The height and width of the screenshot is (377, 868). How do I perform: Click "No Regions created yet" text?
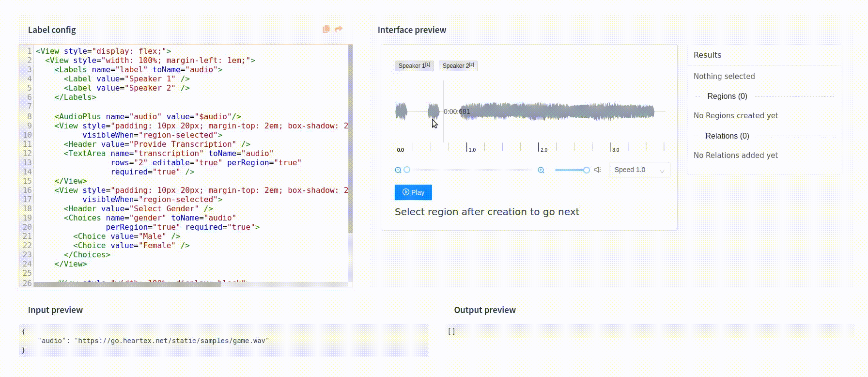coord(736,115)
